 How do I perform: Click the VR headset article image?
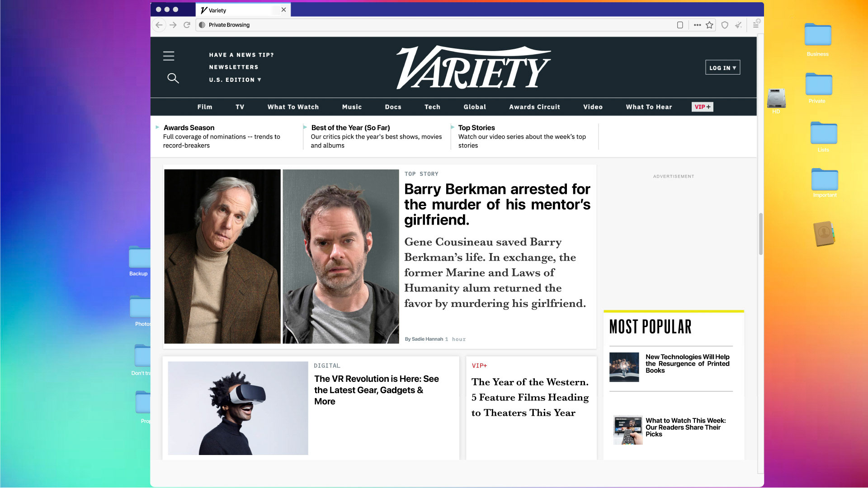238,408
